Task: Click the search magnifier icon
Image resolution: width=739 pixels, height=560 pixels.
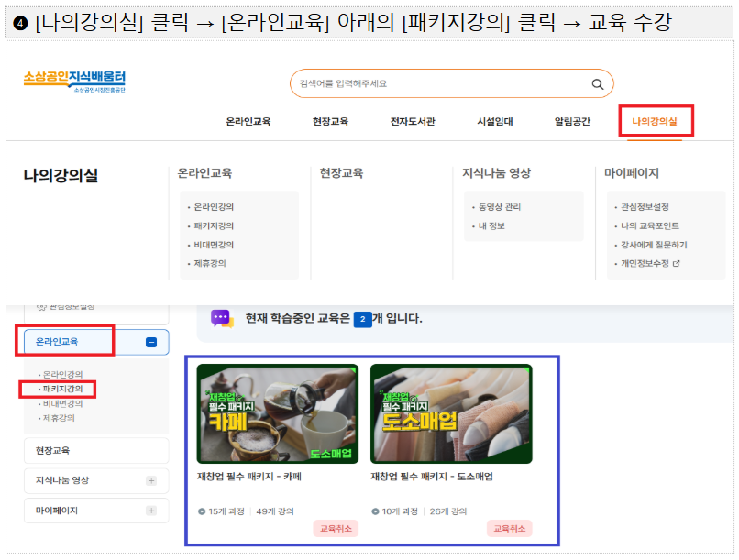Action: [x=595, y=83]
